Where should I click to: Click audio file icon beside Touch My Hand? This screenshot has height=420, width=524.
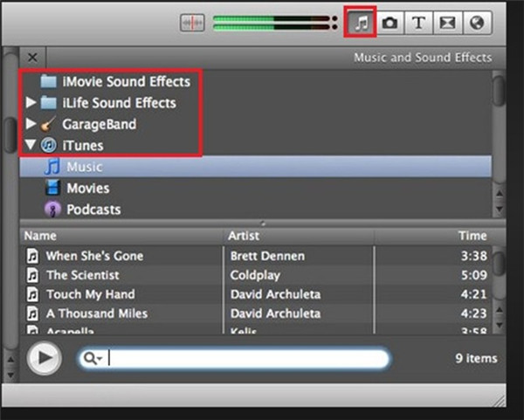[32, 294]
